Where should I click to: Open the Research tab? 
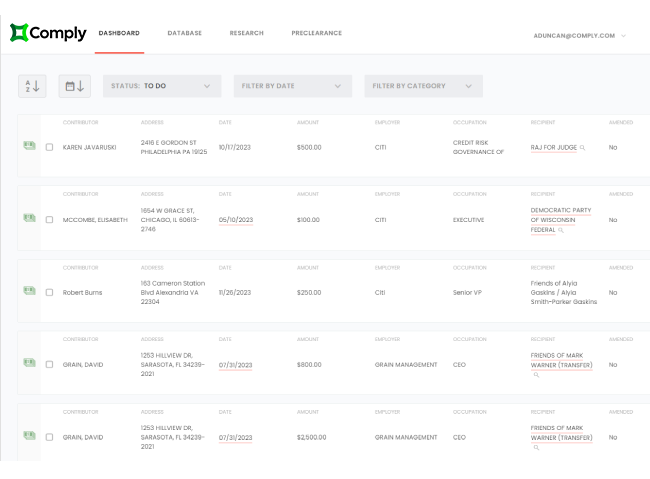247,33
